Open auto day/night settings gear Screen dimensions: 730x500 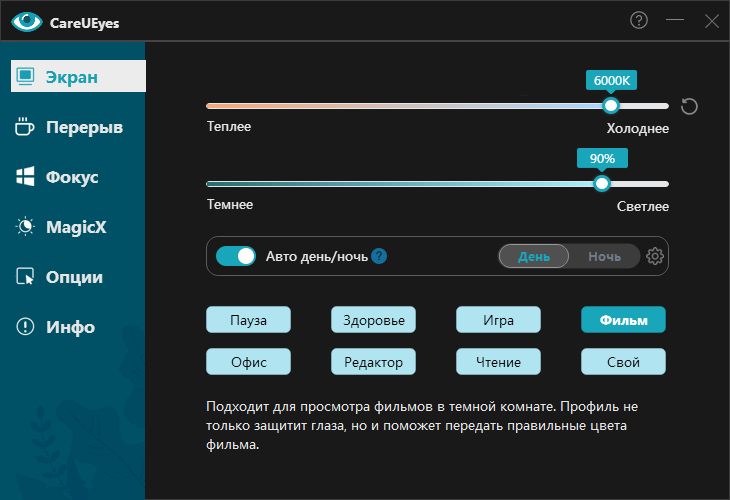[655, 256]
